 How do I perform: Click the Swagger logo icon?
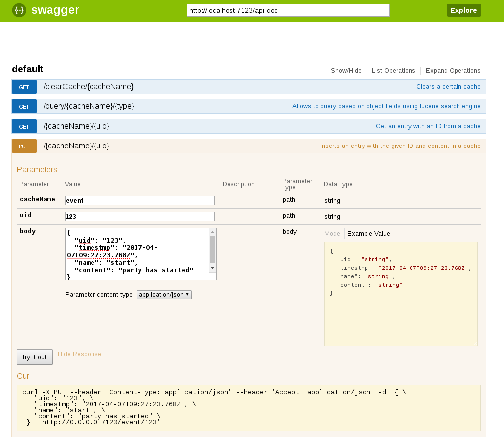19,10
